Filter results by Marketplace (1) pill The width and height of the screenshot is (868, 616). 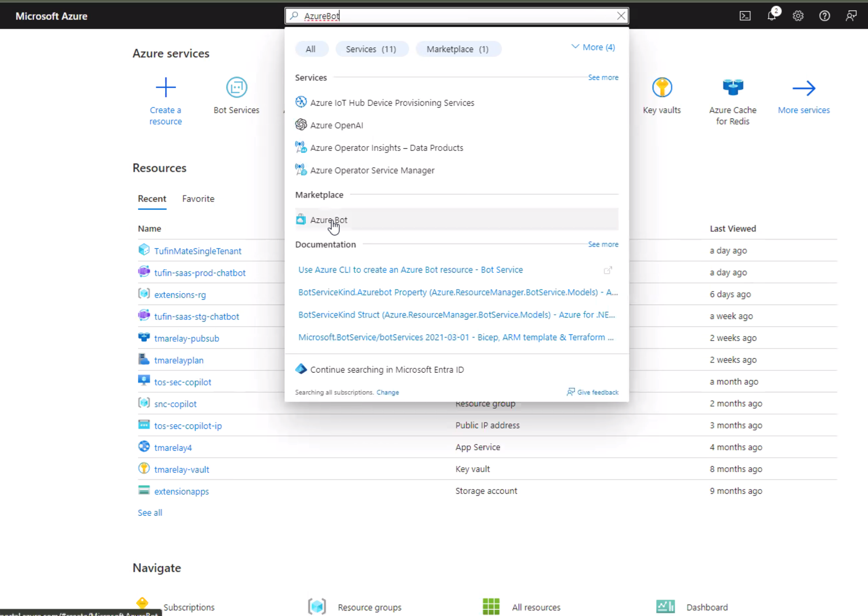(458, 49)
